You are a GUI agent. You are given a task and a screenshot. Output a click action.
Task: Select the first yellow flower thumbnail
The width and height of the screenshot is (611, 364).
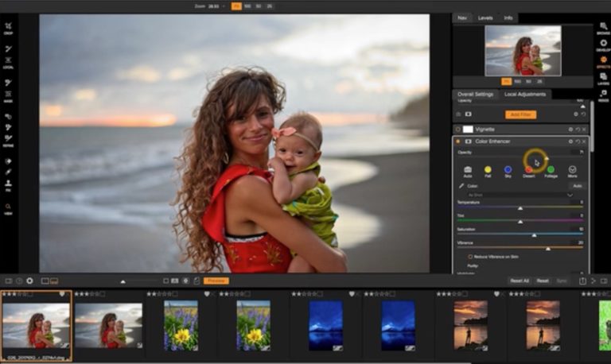(x=181, y=326)
